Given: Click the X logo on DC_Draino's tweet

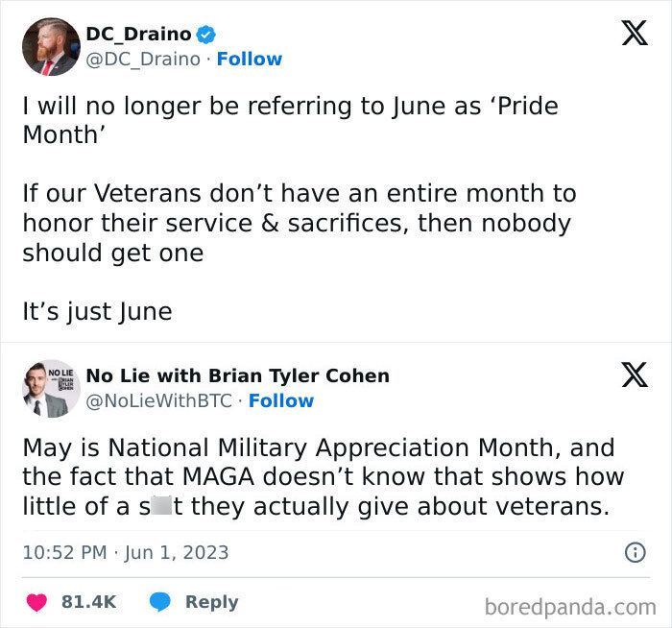Looking at the screenshot, I should 635,33.
